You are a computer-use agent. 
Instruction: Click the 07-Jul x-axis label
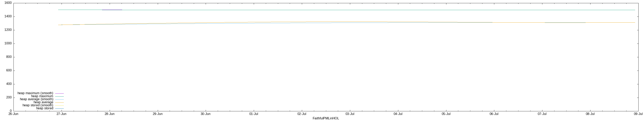(x=542, y=114)
